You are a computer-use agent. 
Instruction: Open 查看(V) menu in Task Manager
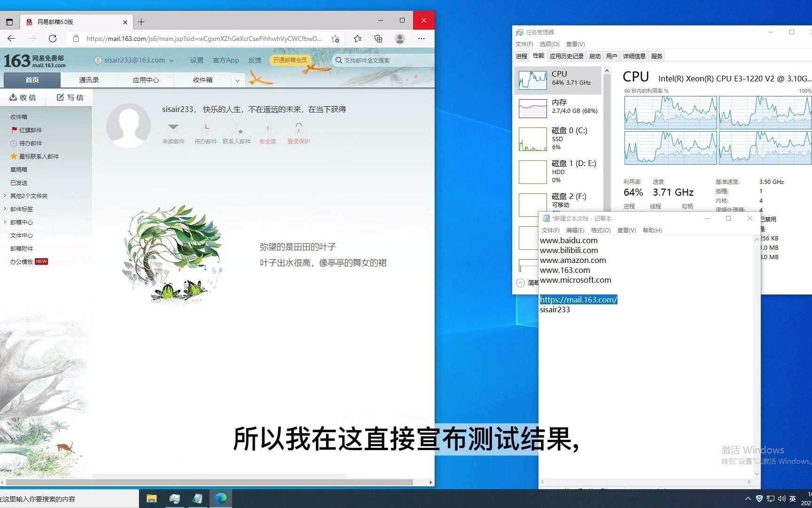575,44
